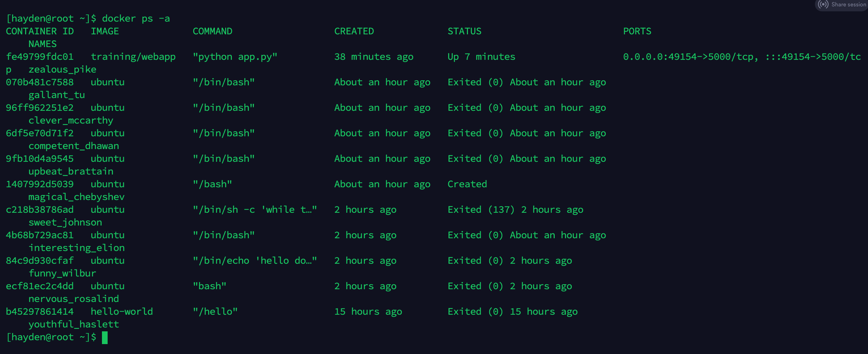
Task: Click the PORTS column header
Action: click(637, 32)
